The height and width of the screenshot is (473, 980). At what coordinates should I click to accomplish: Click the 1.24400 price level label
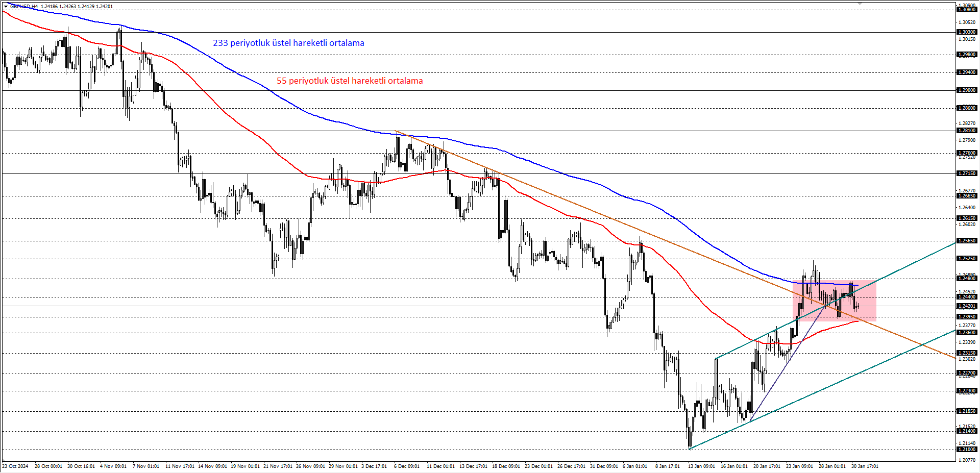967,297
